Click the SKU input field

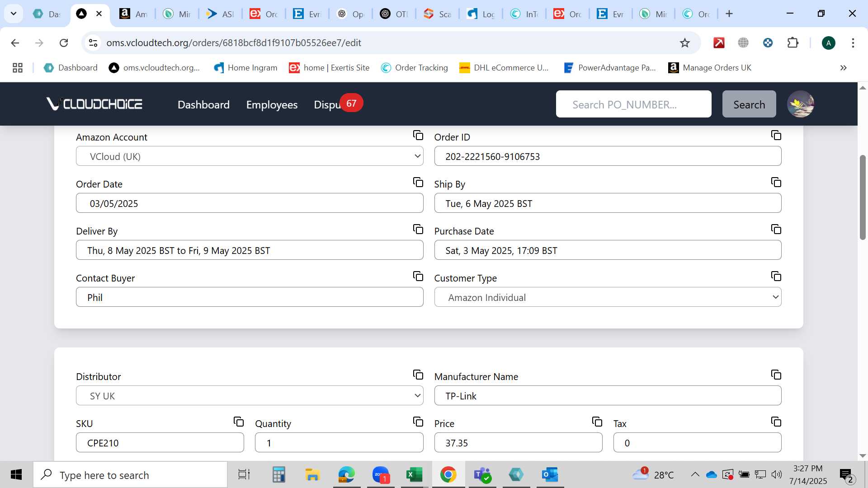[x=160, y=443]
